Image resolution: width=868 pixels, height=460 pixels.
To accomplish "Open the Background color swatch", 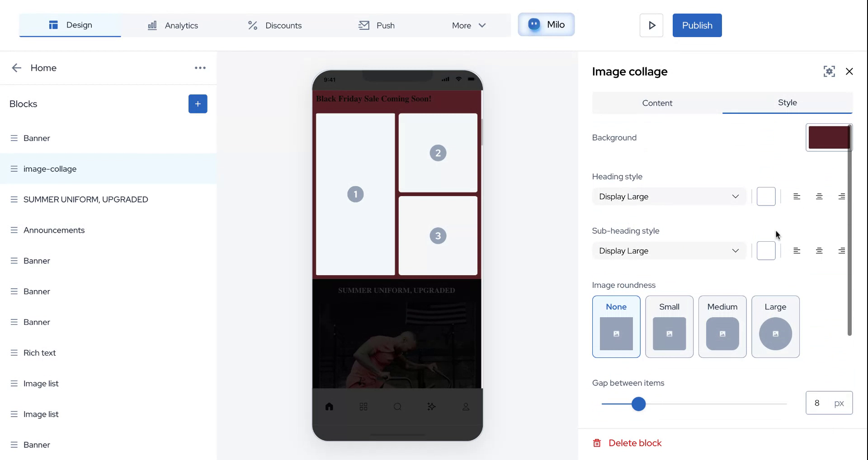I will click(829, 137).
